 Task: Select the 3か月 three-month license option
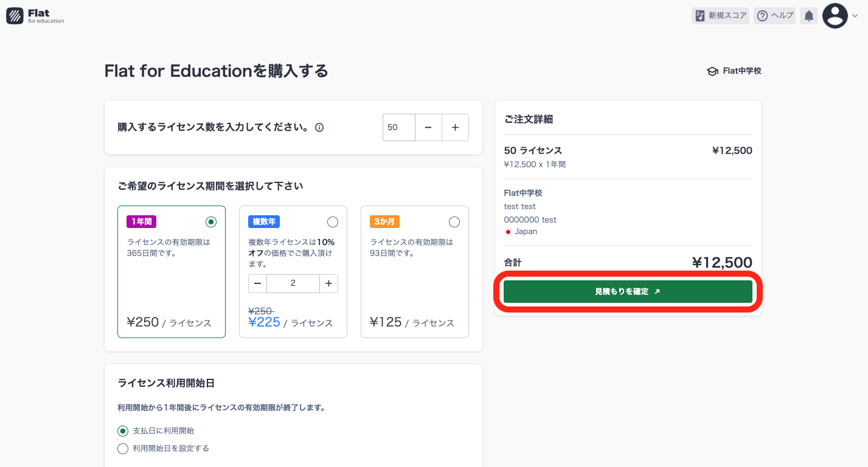point(454,221)
